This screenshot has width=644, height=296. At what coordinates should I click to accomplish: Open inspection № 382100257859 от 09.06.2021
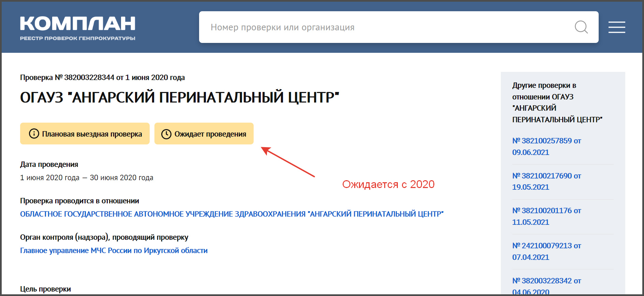(x=546, y=146)
